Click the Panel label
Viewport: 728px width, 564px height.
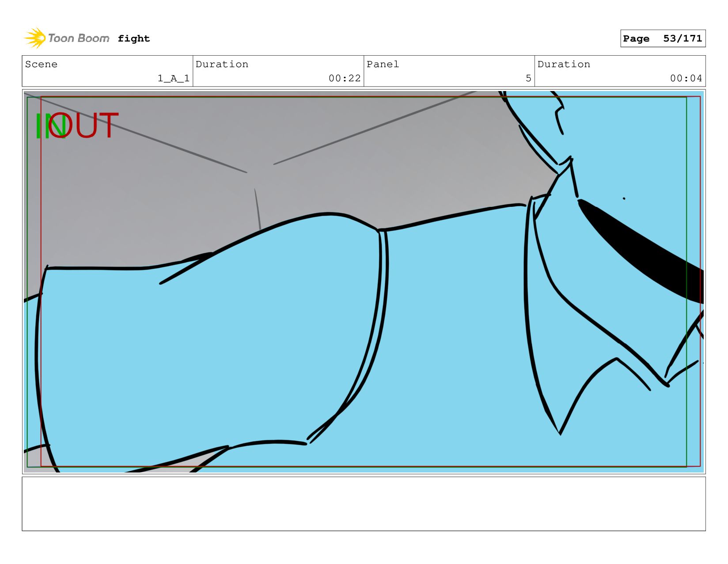click(383, 64)
